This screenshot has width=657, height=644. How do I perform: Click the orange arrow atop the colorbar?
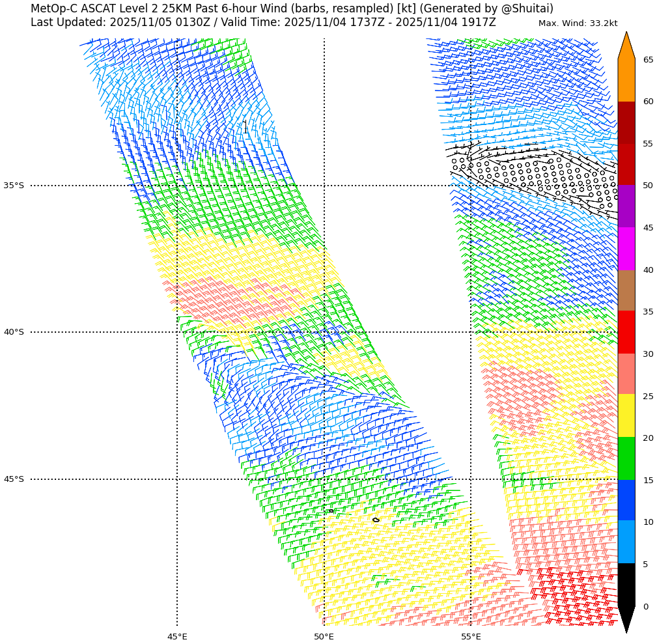(x=626, y=47)
